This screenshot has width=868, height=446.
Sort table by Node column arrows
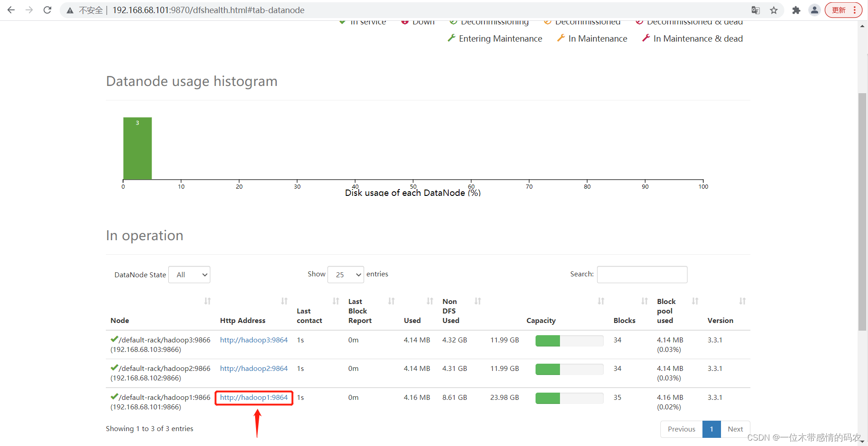coord(208,301)
